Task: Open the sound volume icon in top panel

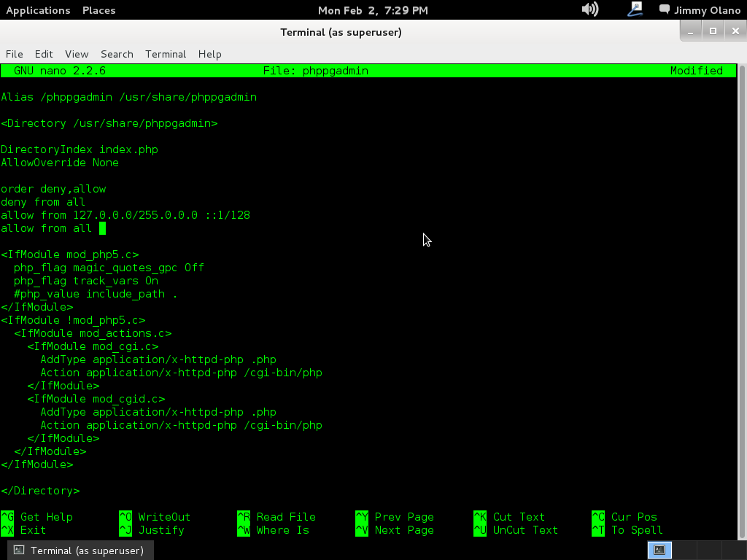Action: click(589, 9)
